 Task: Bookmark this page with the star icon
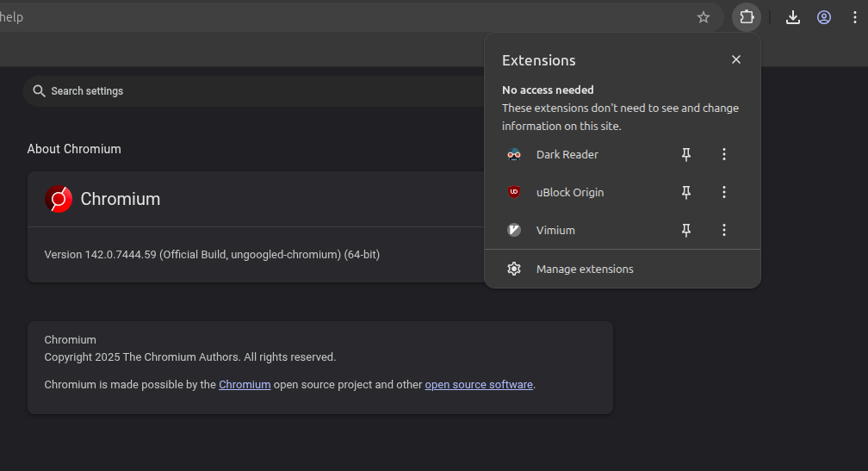tap(703, 18)
